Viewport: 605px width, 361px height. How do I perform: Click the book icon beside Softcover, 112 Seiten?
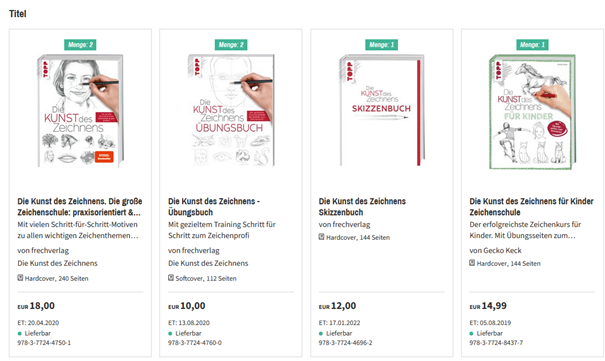click(171, 278)
